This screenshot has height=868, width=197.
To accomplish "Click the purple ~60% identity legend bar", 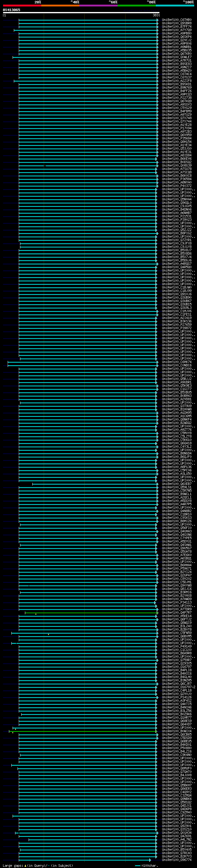I will click(x=99, y=6).
